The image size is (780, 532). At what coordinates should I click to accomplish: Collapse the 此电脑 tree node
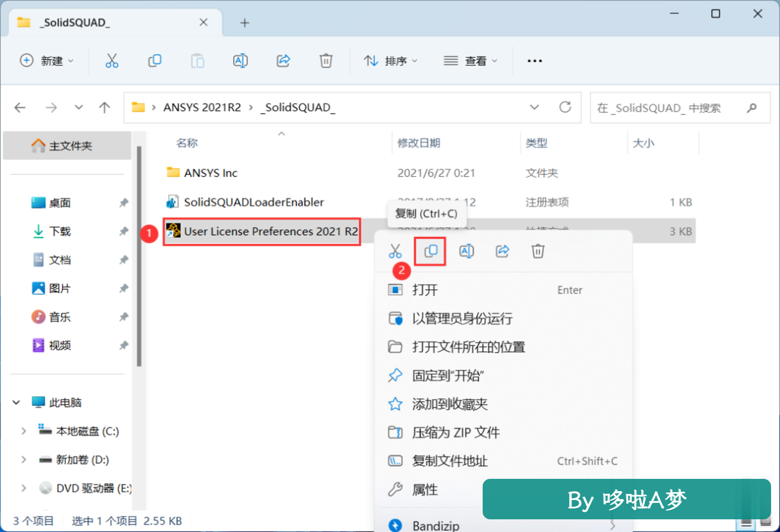16,403
